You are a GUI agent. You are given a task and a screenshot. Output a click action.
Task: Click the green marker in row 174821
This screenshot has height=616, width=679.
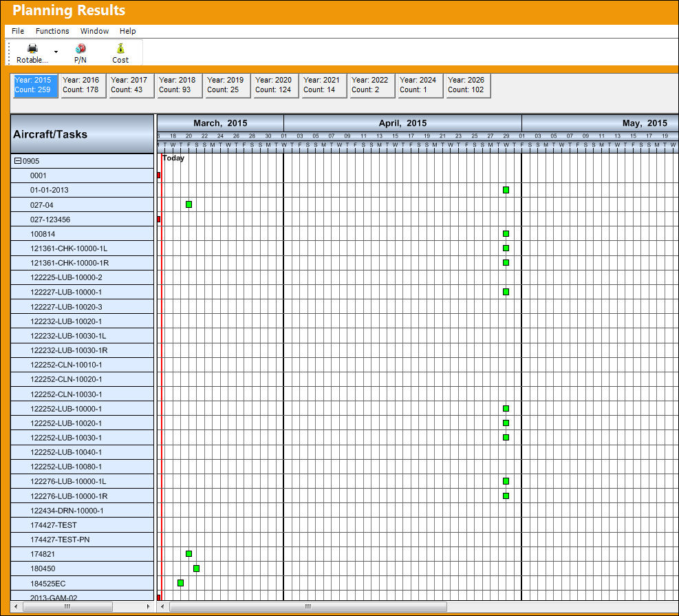pyautogui.click(x=188, y=553)
